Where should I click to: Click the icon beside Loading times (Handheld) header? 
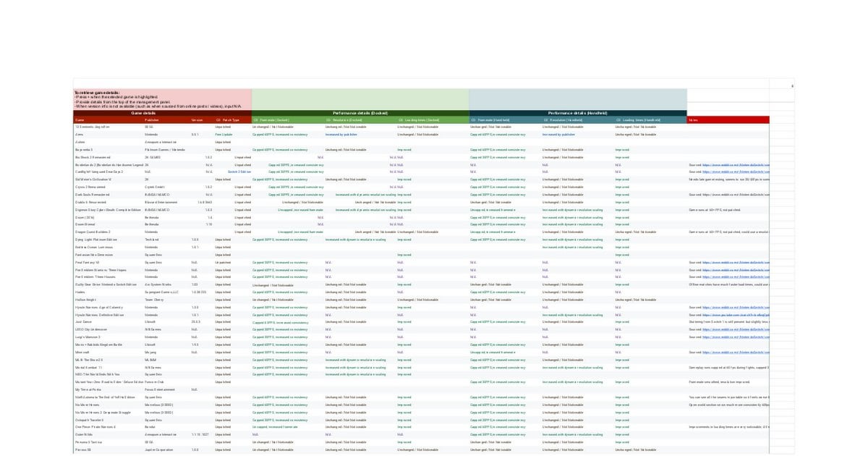(618, 120)
